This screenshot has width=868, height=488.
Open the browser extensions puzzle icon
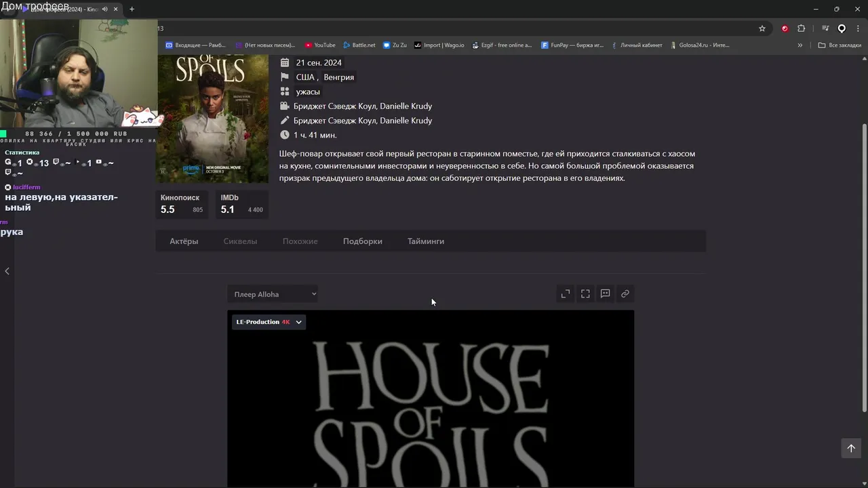[x=802, y=28]
